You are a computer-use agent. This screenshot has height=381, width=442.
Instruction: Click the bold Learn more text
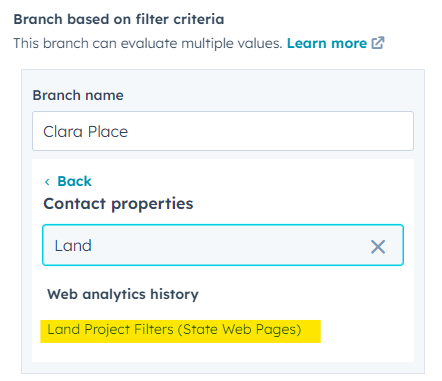(327, 43)
